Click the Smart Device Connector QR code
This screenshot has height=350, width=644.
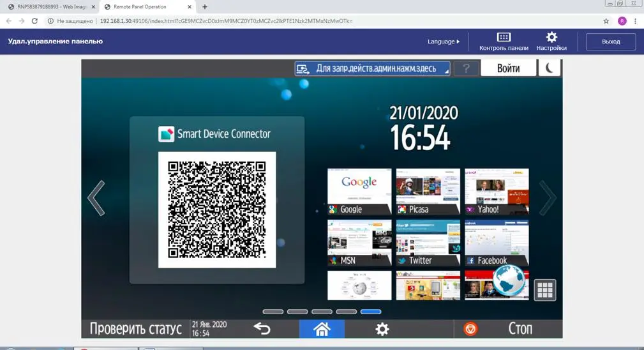click(217, 209)
